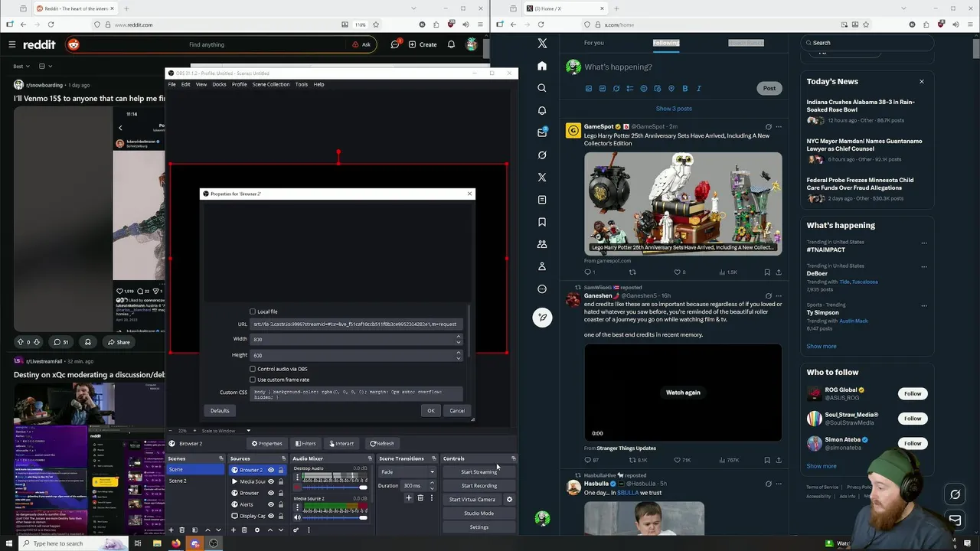Screen dimensions: 980x551
Task: Open the Reddit hamburger menu
Action: click(12, 44)
